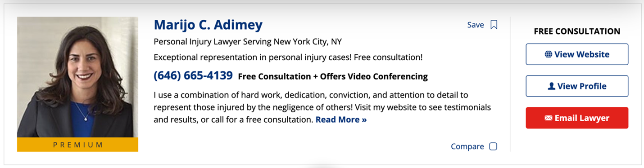The image size is (644, 168).
Task: Click the red Email Lawyer button
Action: [x=577, y=118]
